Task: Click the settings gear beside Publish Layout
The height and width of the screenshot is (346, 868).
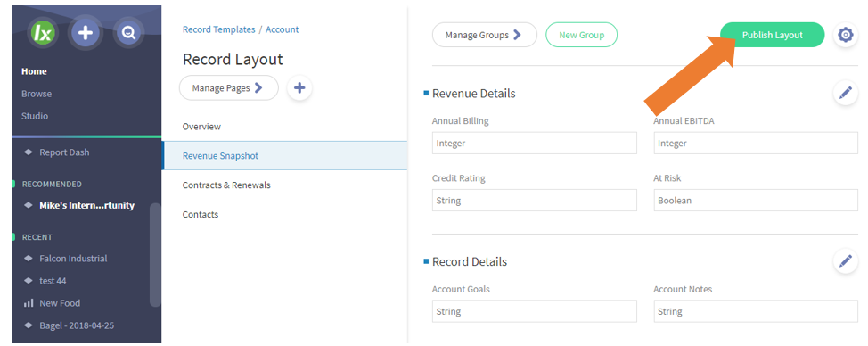Action: pos(846,35)
